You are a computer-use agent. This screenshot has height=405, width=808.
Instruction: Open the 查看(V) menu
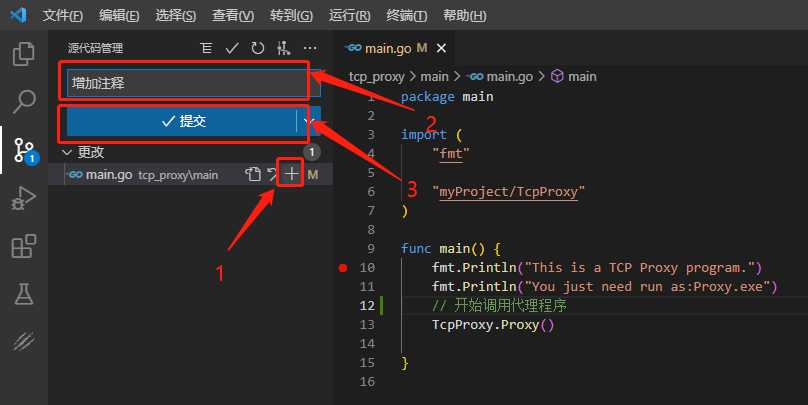click(x=233, y=15)
